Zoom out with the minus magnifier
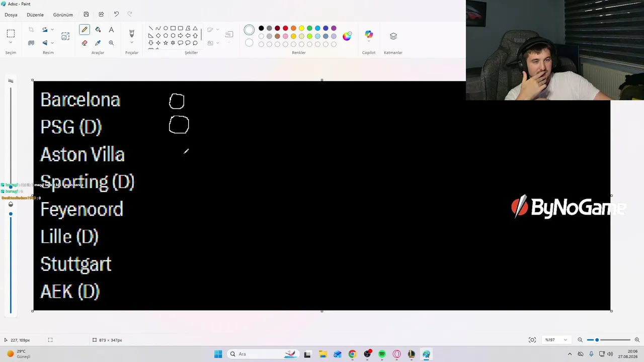 point(580,340)
